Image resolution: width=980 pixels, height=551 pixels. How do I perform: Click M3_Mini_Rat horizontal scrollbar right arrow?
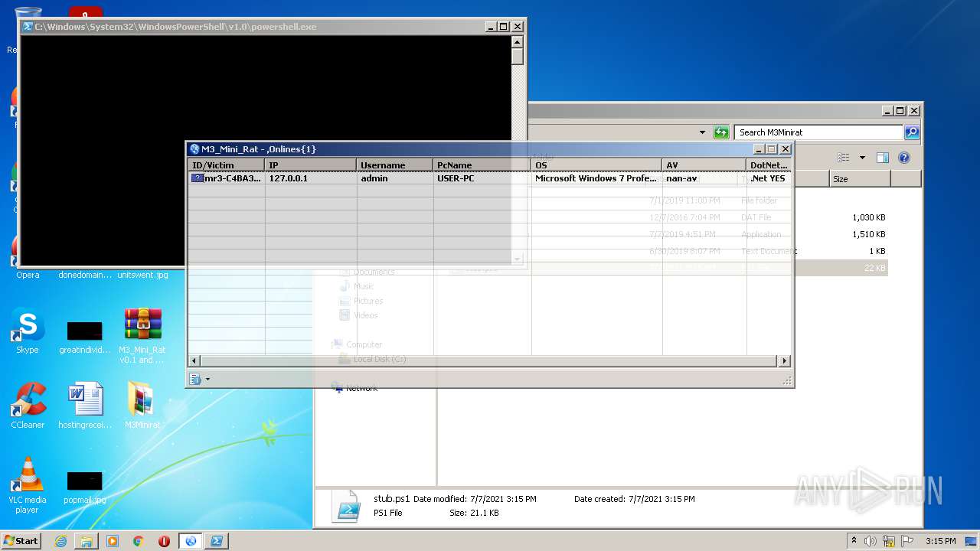click(785, 360)
